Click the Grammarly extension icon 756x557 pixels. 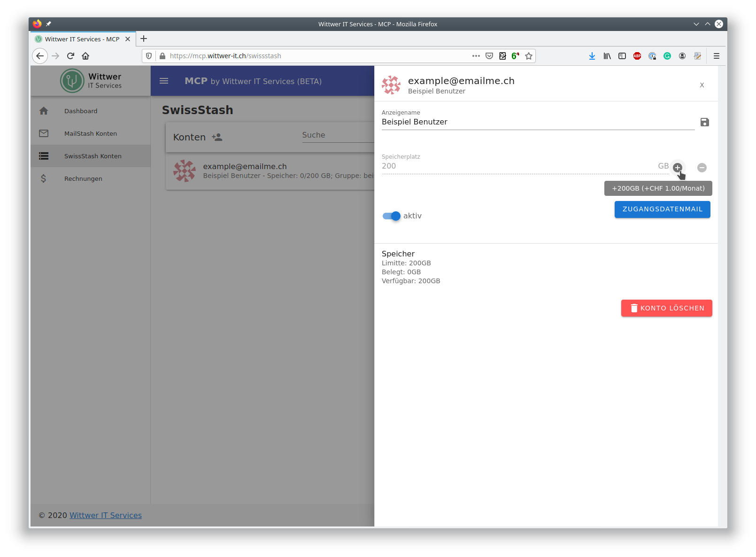point(667,56)
